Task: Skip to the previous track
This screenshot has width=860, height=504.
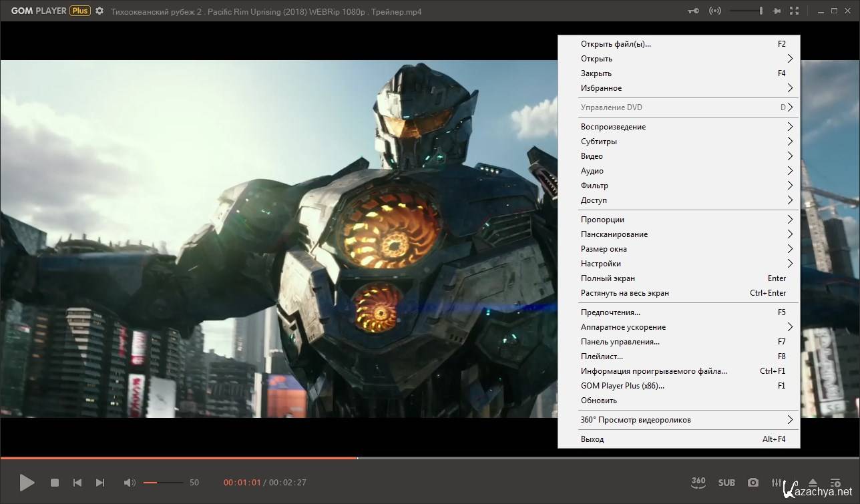Action: point(77,483)
